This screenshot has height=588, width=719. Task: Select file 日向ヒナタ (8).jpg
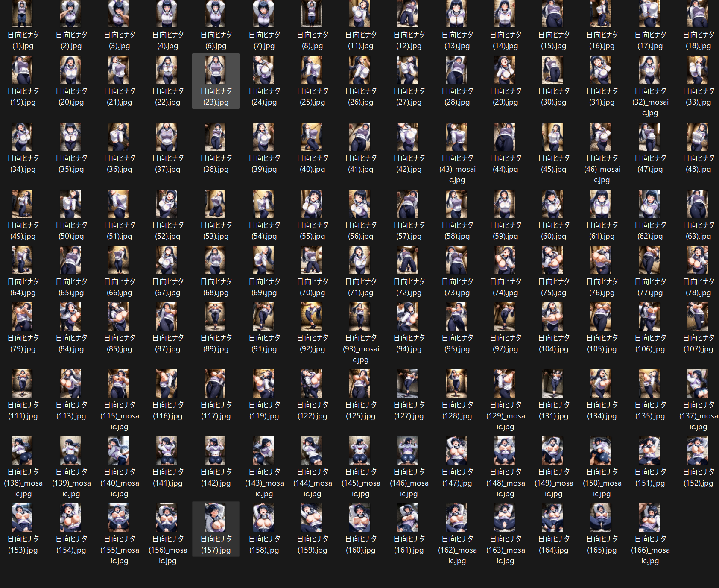[x=312, y=25]
